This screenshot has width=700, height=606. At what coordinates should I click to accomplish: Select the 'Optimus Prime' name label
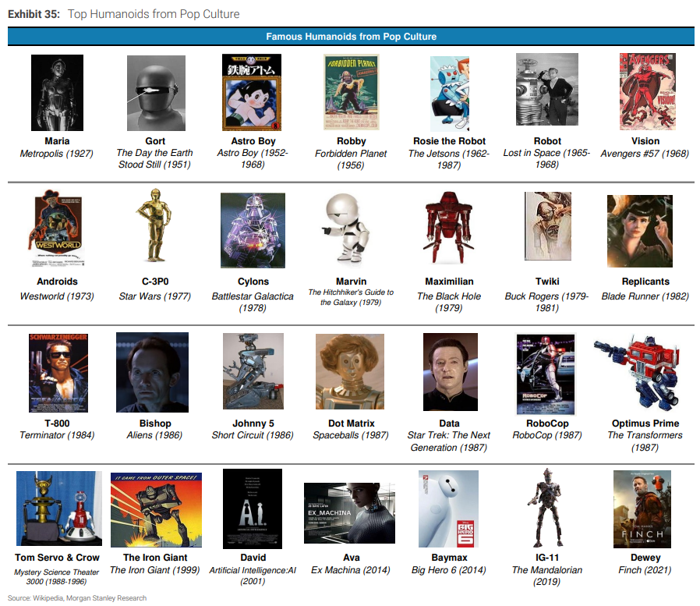(x=645, y=423)
